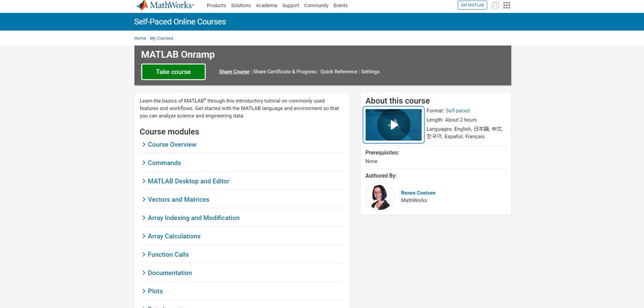Open Function Calls module title
This screenshot has height=308, width=644.
169,254
